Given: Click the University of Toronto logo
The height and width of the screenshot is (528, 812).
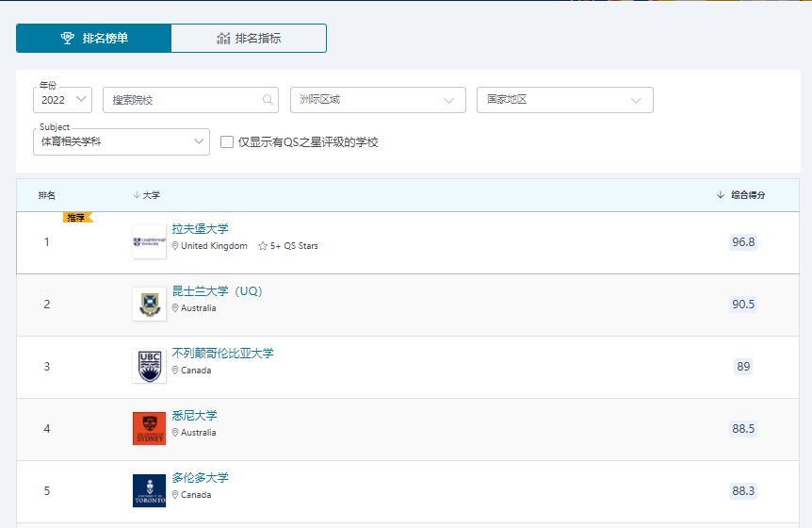Looking at the screenshot, I should [149, 490].
